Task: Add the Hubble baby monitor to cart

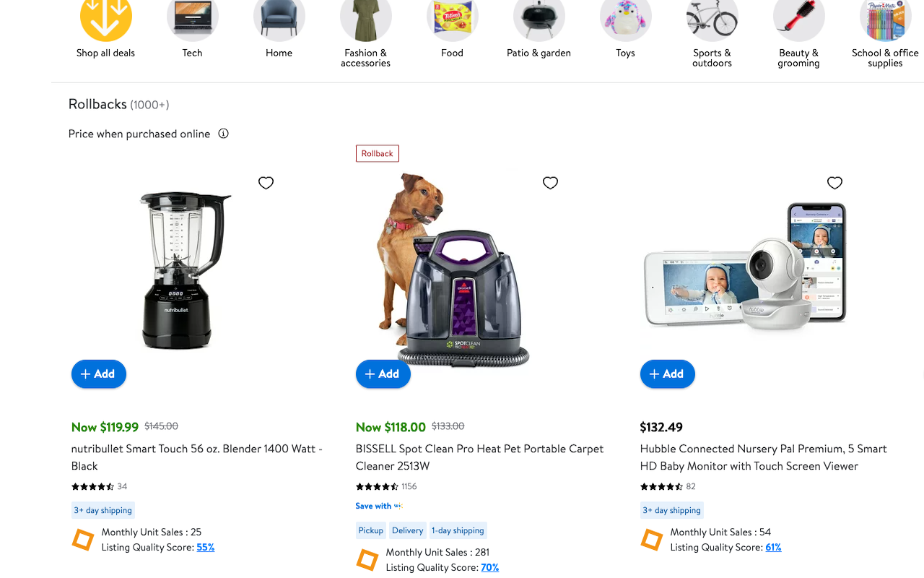Action: click(668, 374)
